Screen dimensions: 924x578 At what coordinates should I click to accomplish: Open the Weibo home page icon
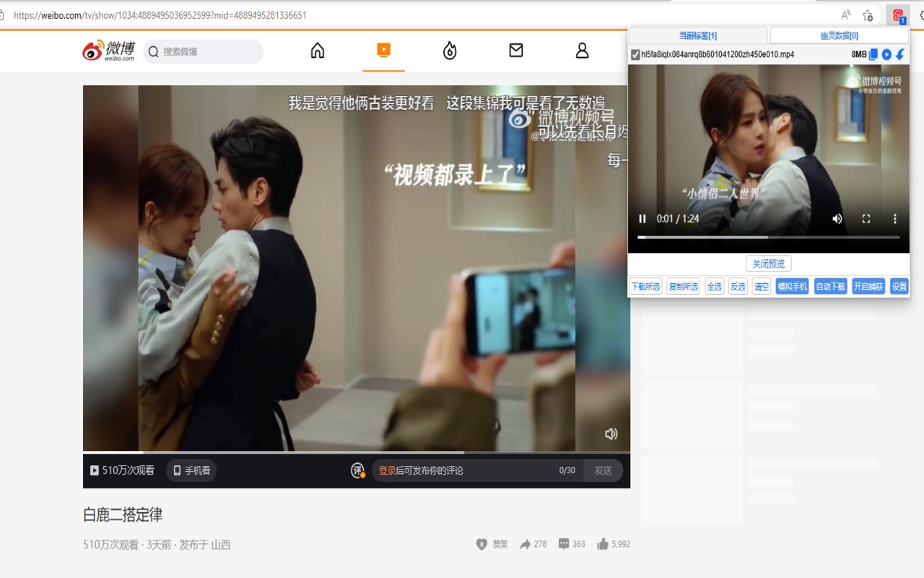coord(318,51)
